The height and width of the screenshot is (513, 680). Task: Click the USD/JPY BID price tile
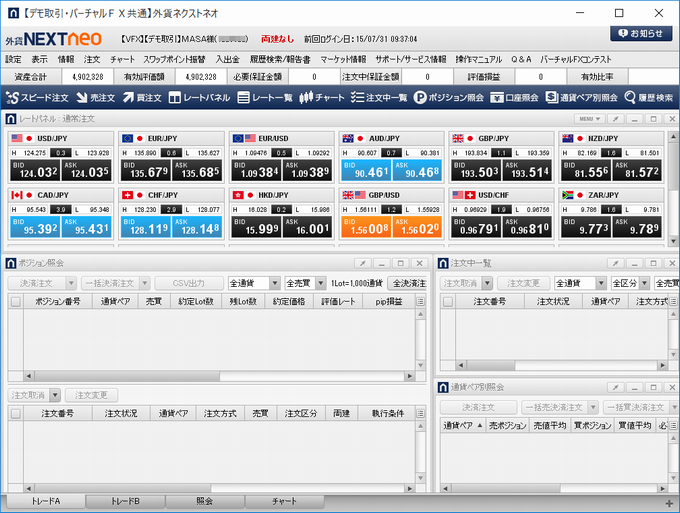[x=35, y=170]
